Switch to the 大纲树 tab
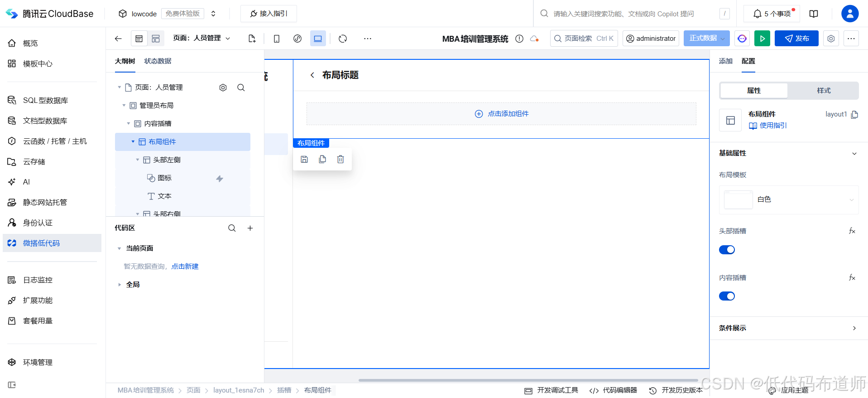The image size is (868, 398). (125, 61)
